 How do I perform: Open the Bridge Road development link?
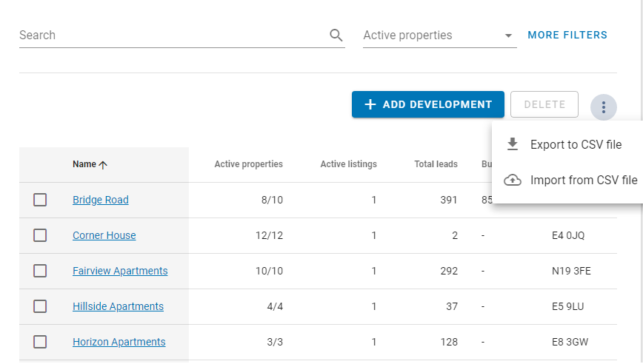(x=101, y=200)
